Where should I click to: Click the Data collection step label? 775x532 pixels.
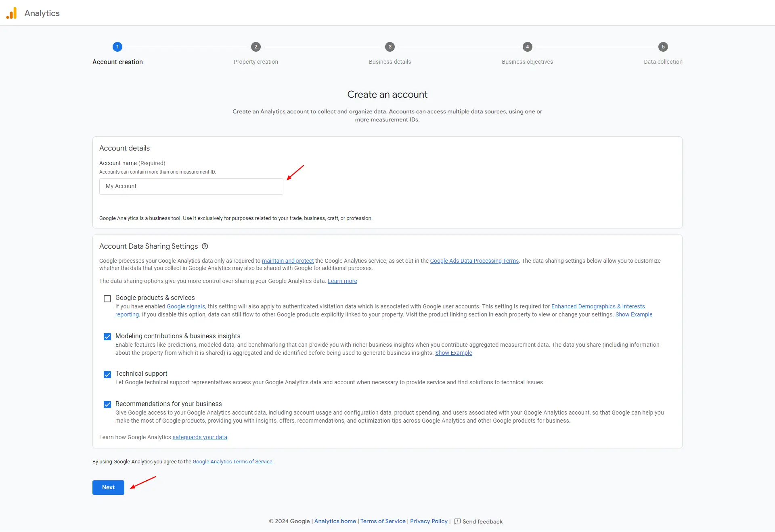(663, 62)
